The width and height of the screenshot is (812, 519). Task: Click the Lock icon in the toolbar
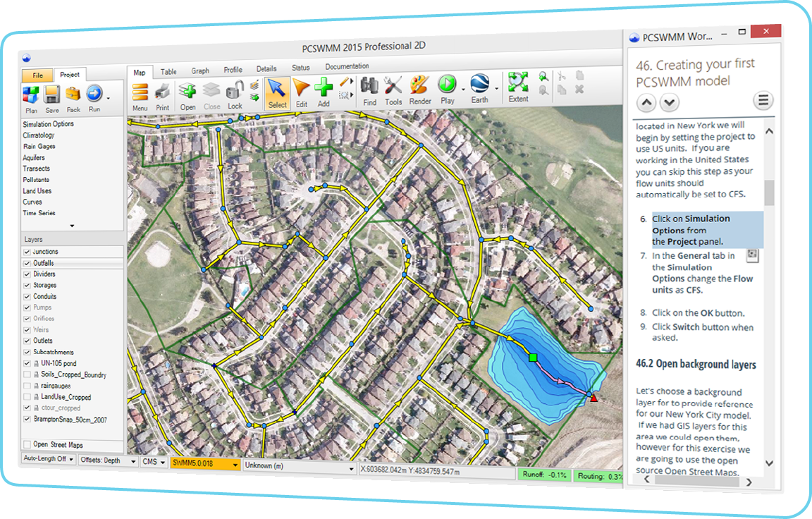coord(235,92)
